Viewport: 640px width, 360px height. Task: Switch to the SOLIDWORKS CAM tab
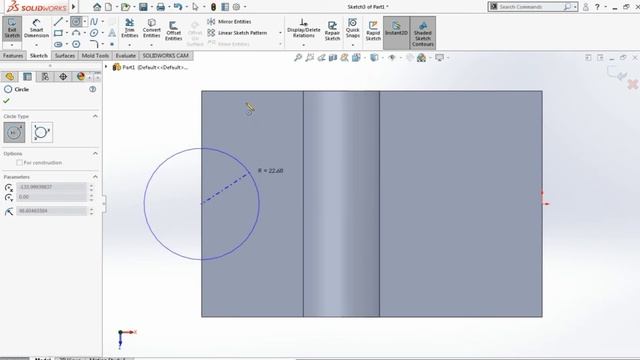[166, 56]
